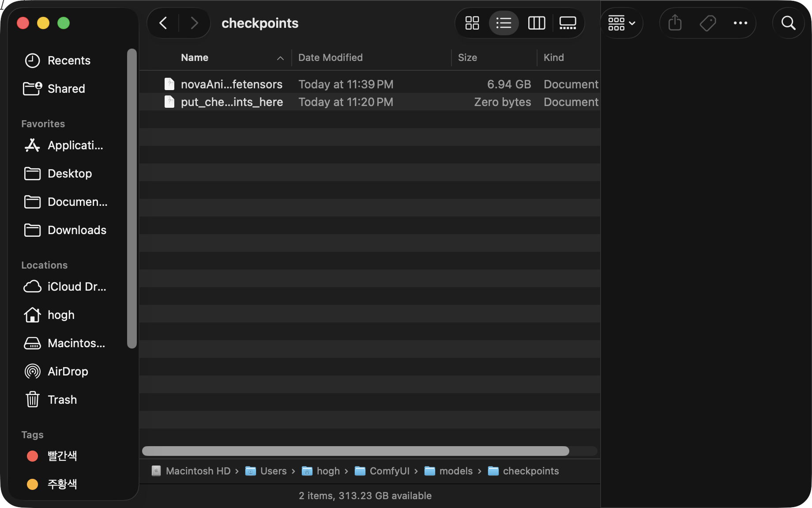Click the checkpoints window title
This screenshot has height=508, width=812.
click(260, 23)
